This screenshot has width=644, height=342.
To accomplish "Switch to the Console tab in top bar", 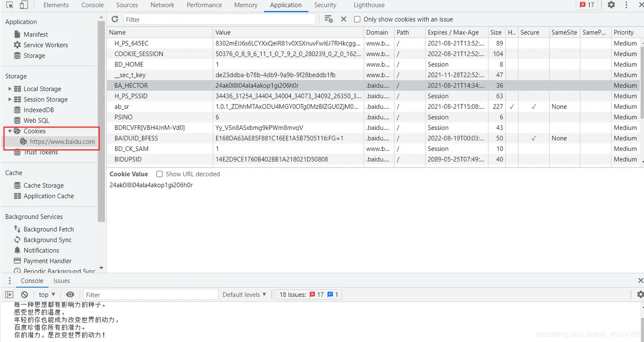I will (x=92, y=5).
